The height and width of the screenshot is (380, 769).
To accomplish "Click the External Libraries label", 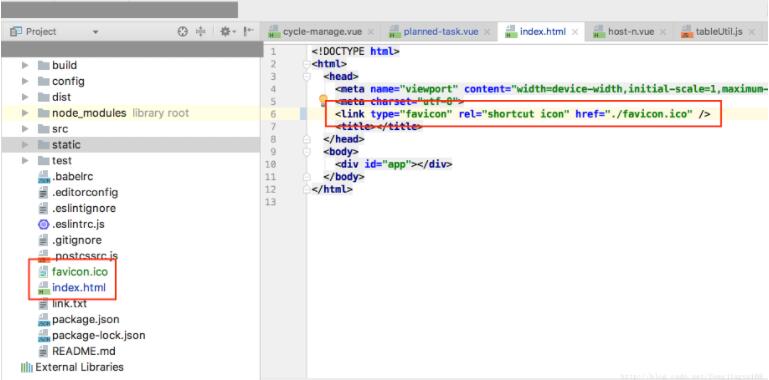I will [79, 367].
